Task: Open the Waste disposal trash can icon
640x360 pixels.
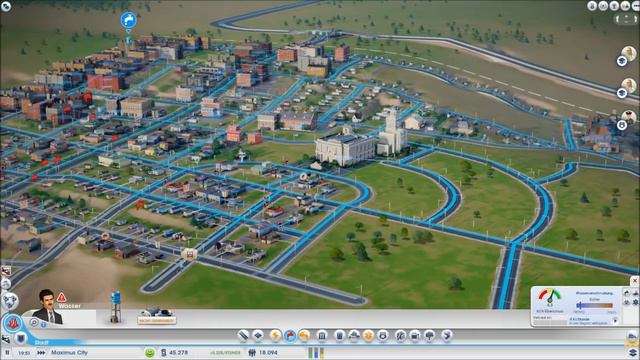Action: point(339,336)
